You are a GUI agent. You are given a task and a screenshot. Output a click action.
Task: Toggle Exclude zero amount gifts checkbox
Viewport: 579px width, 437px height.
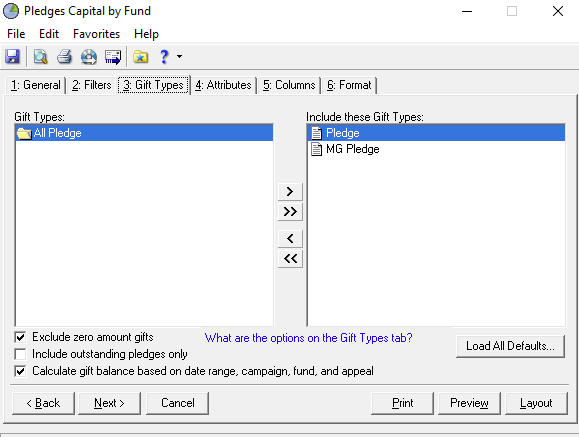click(20, 337)
